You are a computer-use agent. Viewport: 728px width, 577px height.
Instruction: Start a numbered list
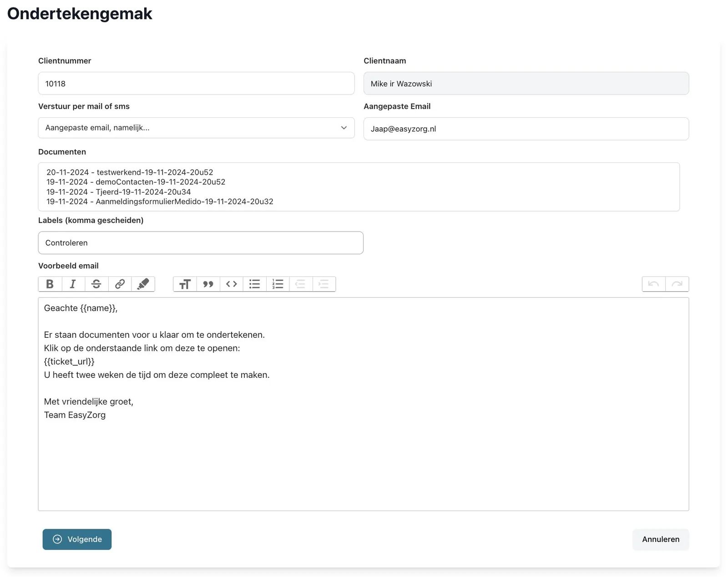point(278,284)
